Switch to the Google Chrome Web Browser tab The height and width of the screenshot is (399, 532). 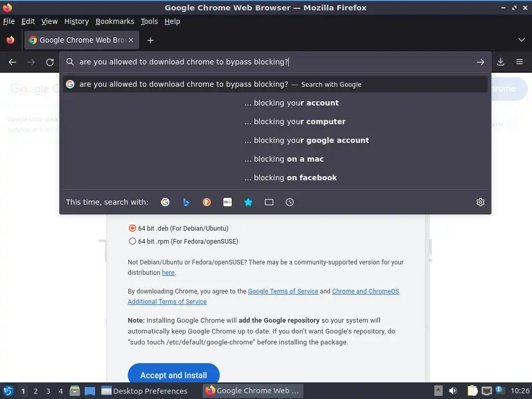click(82, 40)
